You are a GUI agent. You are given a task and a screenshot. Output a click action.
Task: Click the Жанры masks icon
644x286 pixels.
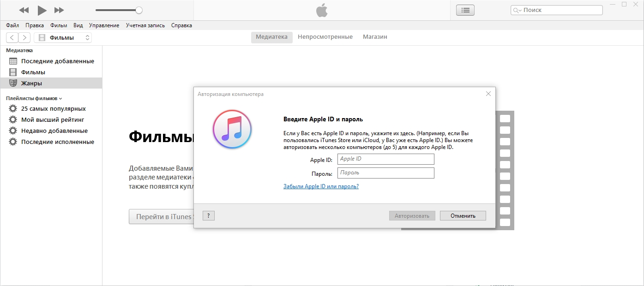[13, 83]
